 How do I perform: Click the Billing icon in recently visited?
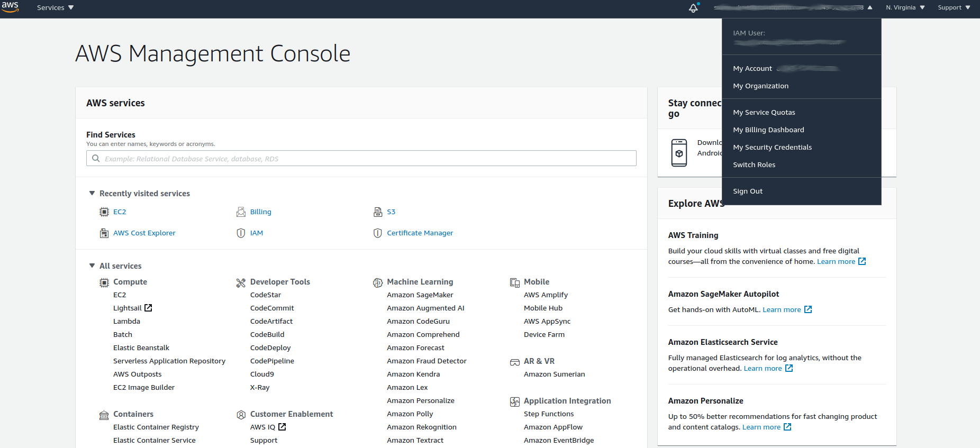pos(241,212)
